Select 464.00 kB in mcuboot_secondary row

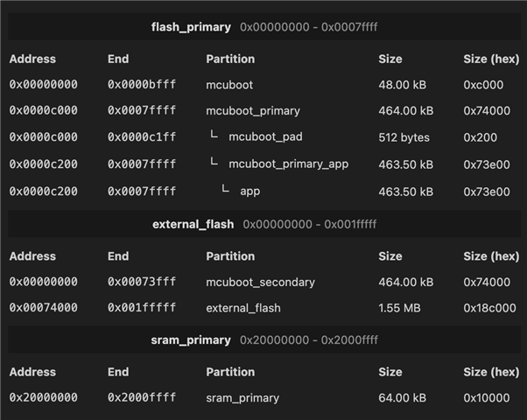406,283
